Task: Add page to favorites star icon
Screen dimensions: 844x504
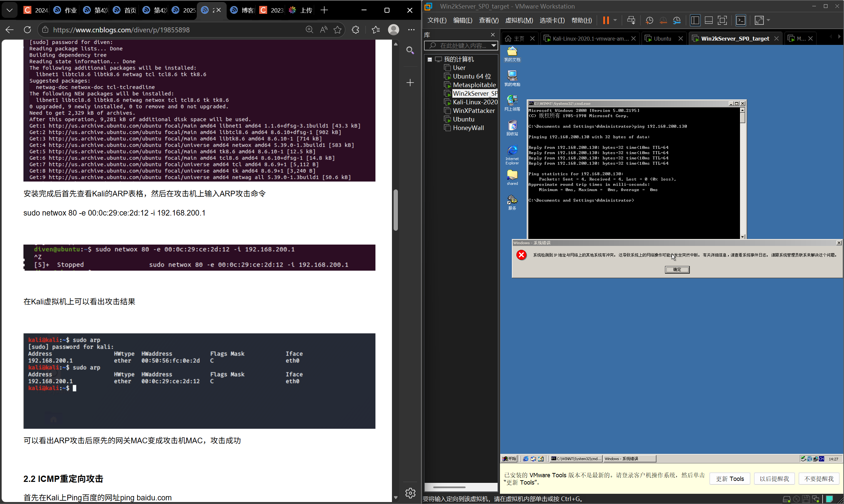Action: 337,30
